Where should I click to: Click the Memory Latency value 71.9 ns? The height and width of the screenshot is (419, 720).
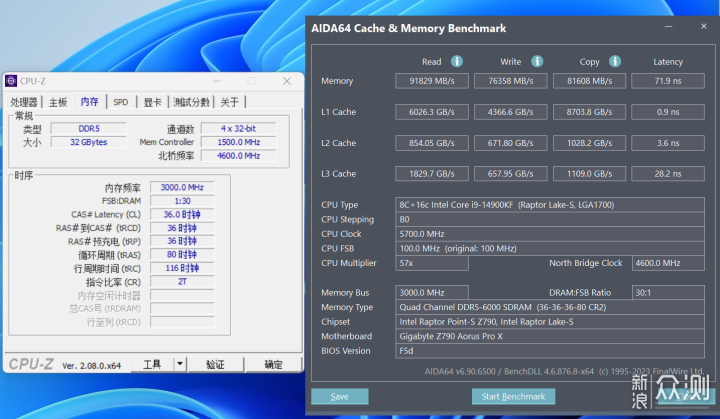(668, 81)
